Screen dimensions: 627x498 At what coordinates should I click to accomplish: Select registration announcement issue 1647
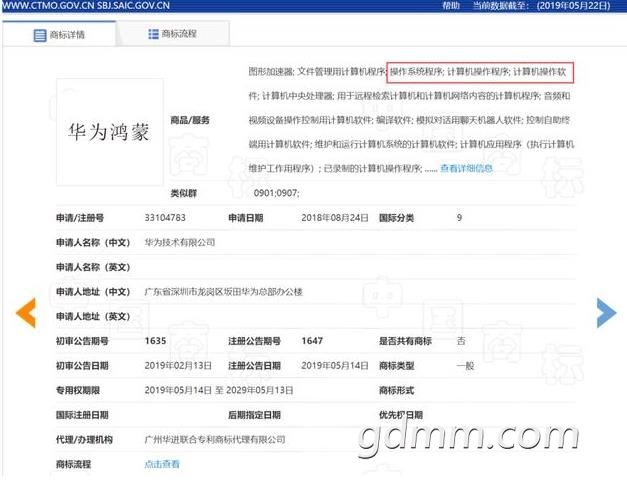[312, 341]
